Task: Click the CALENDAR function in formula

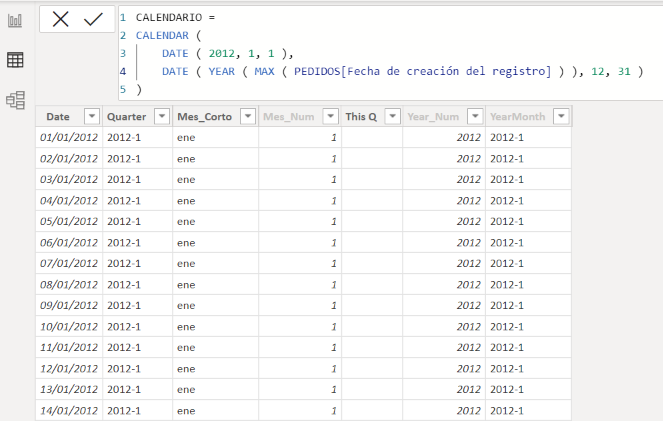Action: click(162, 36)
